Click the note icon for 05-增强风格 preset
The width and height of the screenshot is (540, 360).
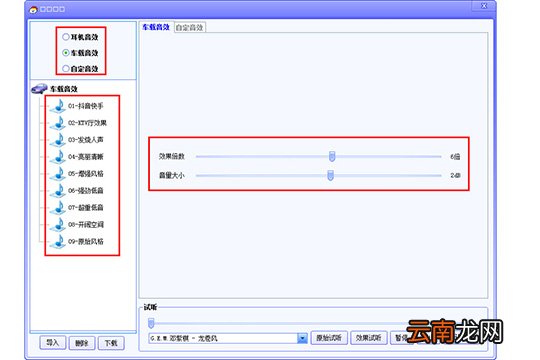pyautogui.click(x=58, y=174)
